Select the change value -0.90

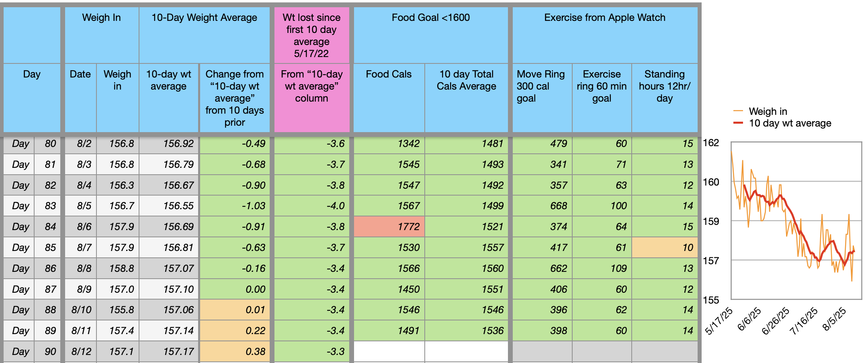click(x=235, y=185)
